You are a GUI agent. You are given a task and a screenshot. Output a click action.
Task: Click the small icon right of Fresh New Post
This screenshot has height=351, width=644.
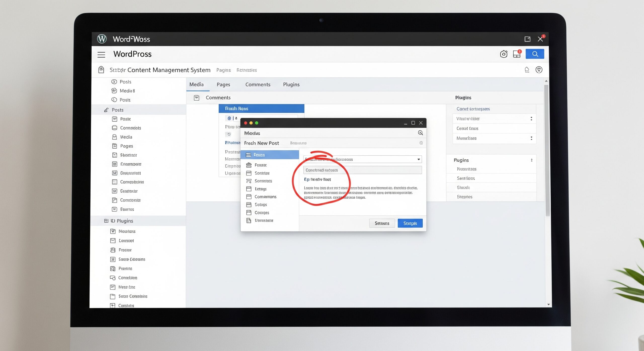pos(421,143)
